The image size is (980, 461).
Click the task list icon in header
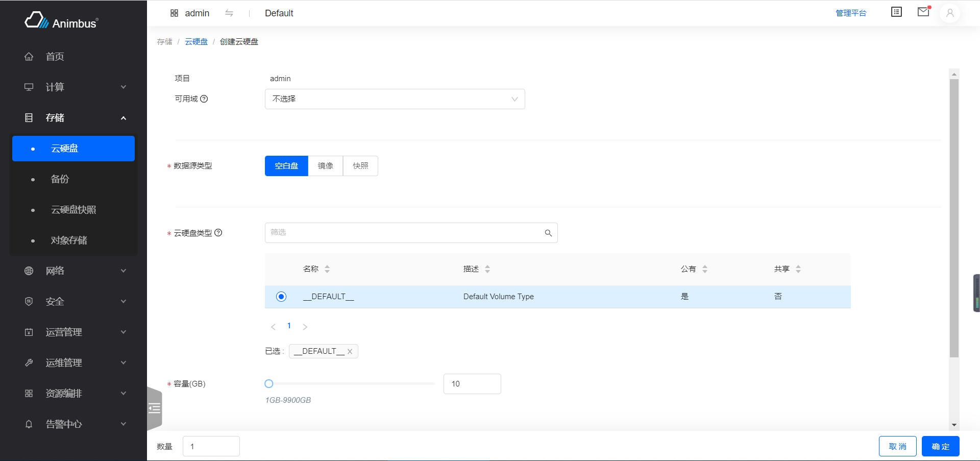(896, 12)
